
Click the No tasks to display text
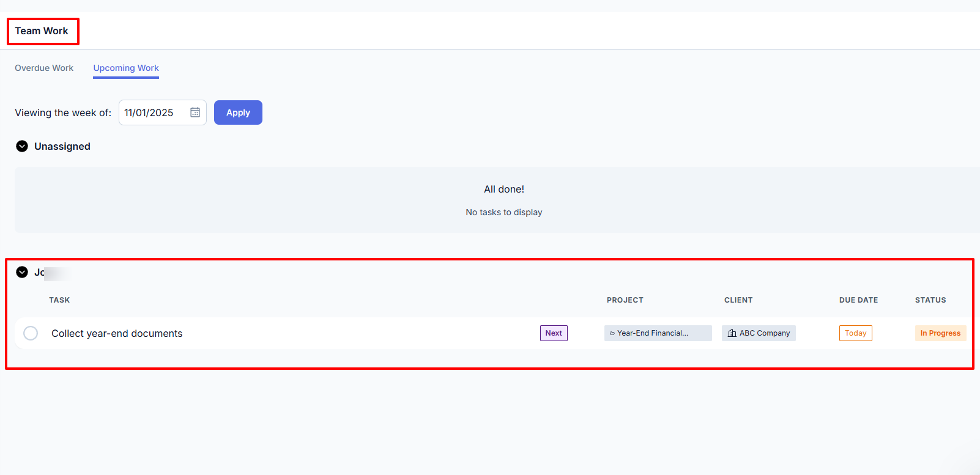click(504, 212)
